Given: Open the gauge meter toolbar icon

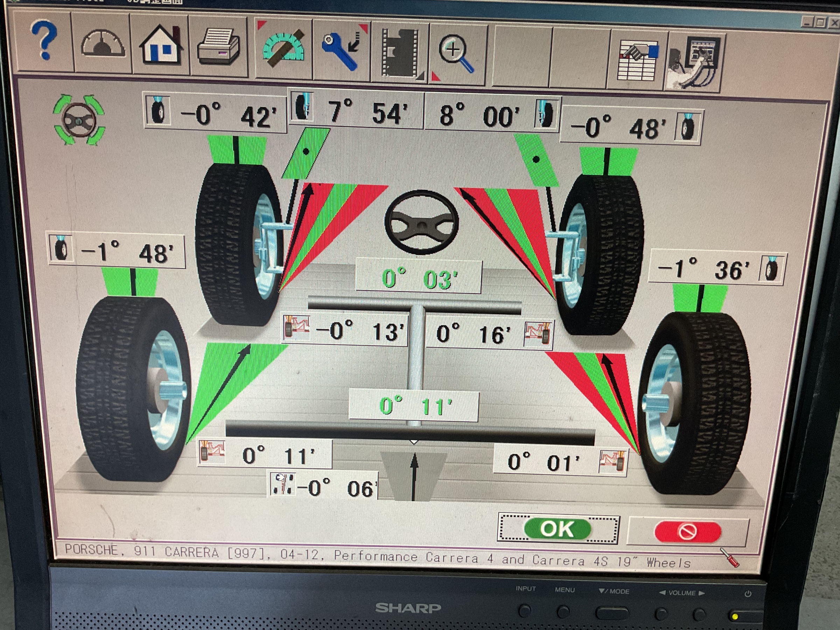Looking at the screenshot, I should click(103, 44).
